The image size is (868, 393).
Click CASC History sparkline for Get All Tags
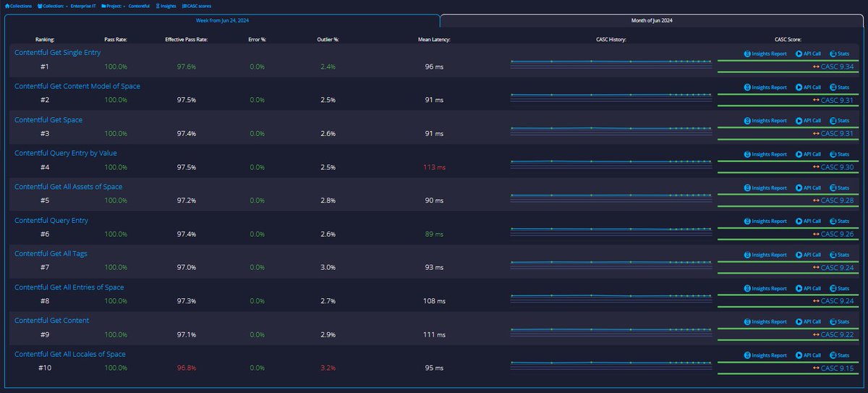612,265
